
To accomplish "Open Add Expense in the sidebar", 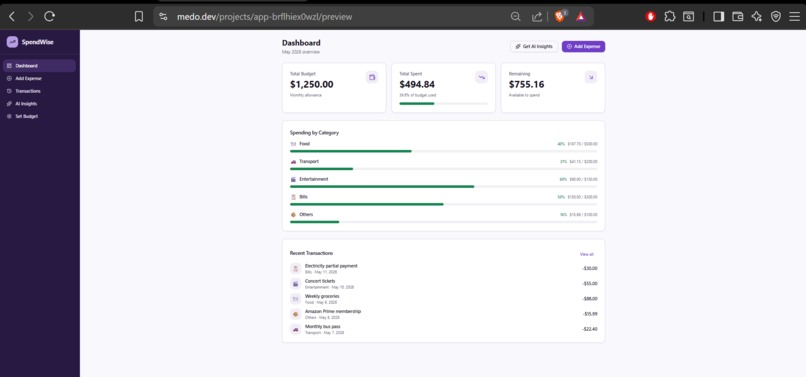I will [40, 79].
